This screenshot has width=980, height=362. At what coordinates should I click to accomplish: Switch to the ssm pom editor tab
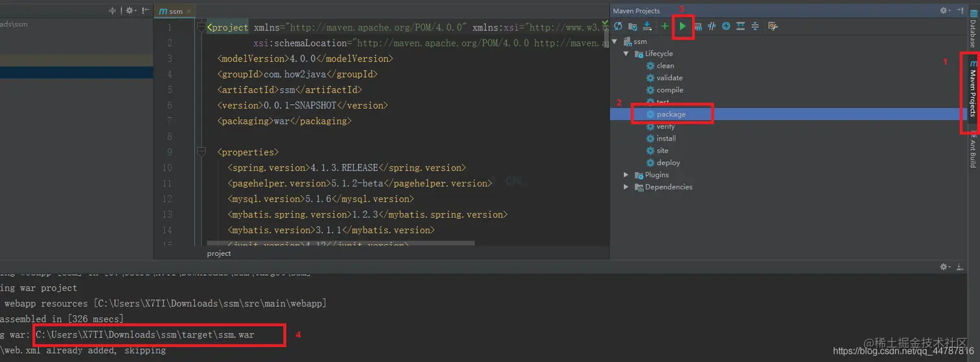coord(176,12)
